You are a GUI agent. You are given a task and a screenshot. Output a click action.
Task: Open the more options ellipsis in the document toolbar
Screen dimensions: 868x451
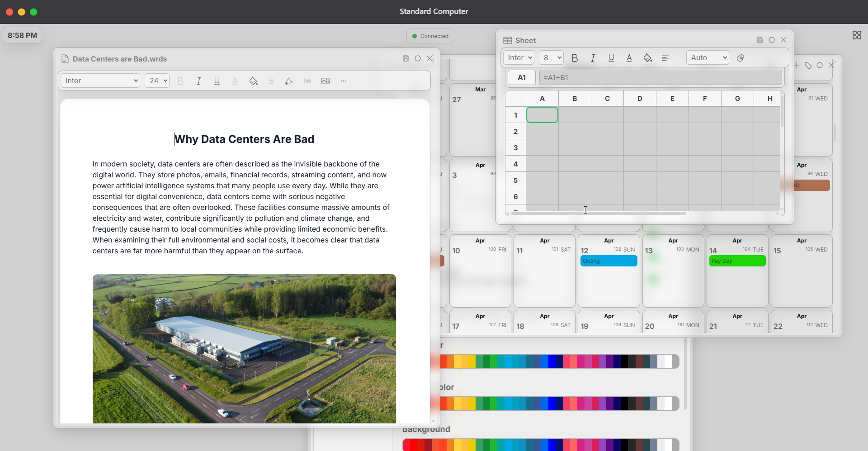point(343,81)
